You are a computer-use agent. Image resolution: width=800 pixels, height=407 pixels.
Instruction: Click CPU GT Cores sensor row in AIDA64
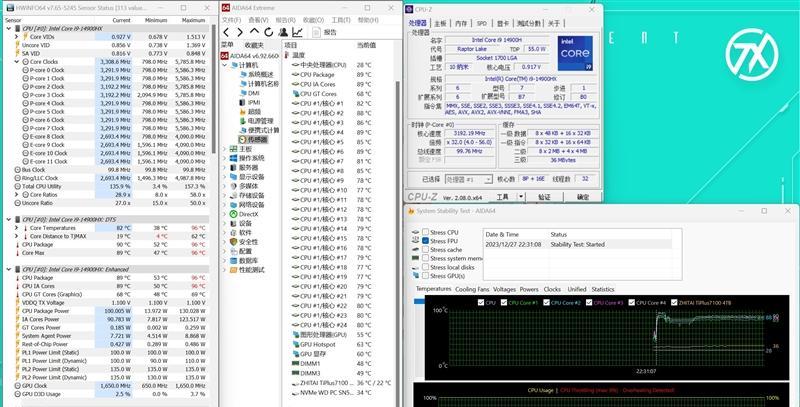pos(339,94)
